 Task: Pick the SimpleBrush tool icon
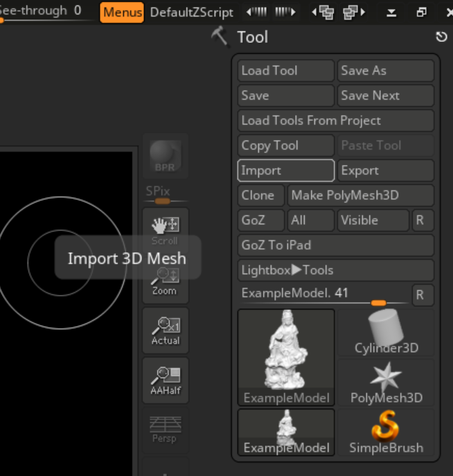[386, 432]
